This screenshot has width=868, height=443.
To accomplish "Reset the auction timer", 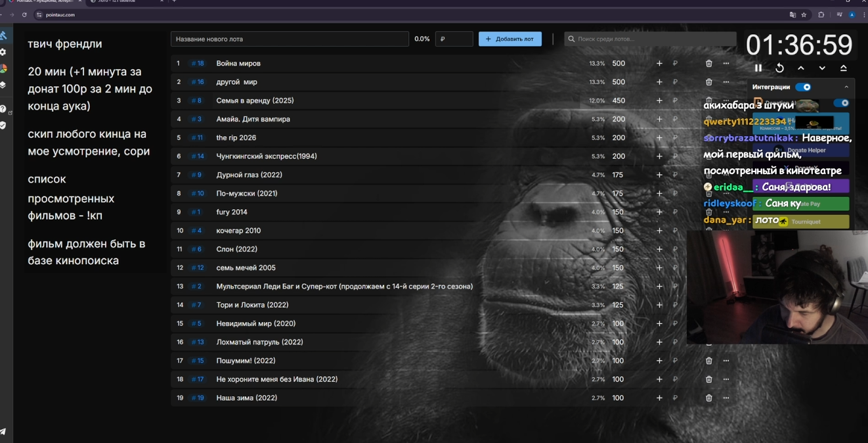I will click(779, 68).
